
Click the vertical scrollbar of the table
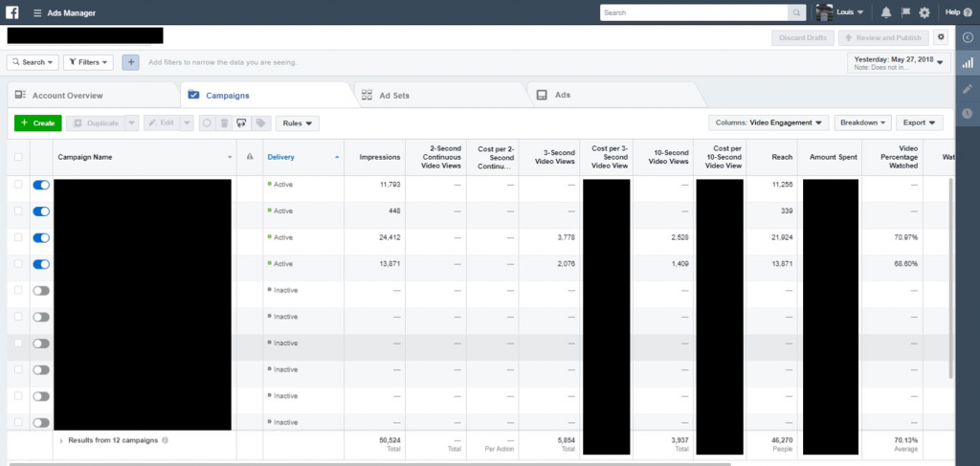click(x=950, y=278)
